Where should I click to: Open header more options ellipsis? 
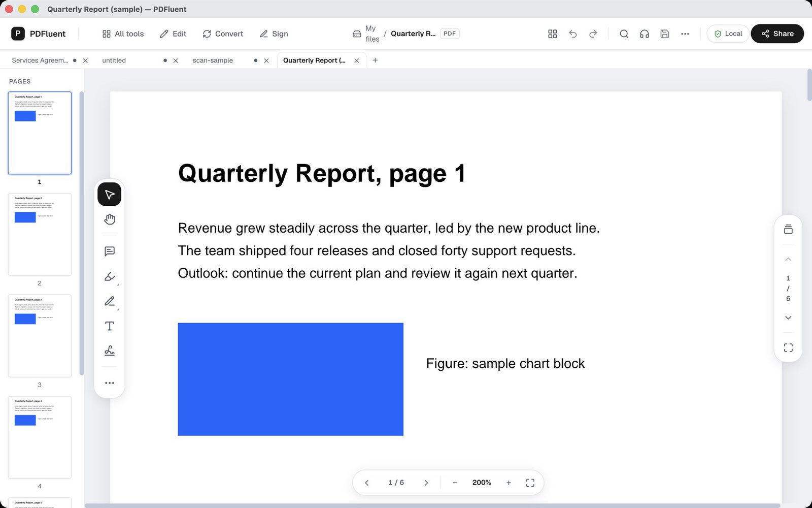[685, 34]
